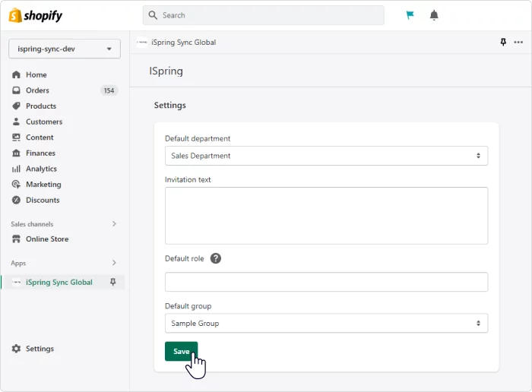Click the Products tag icon
The width and height of the screenshot is (532, 392).
[x=16, y=106]
